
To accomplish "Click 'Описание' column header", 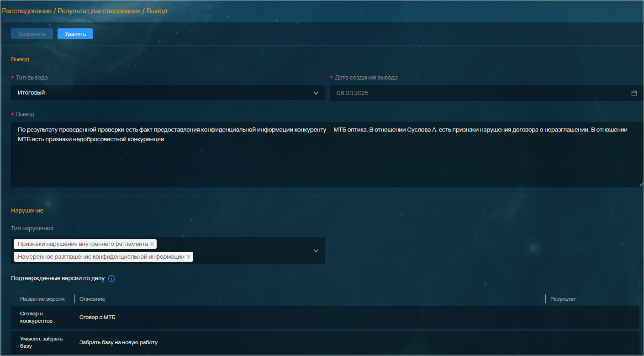I will (92, 299).
